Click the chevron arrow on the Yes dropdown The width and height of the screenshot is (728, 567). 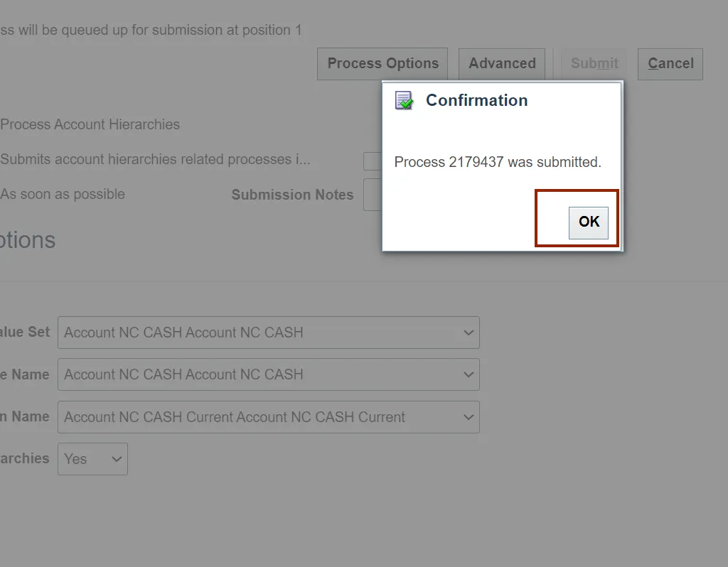pyautogui.click(x=117, y=459)
